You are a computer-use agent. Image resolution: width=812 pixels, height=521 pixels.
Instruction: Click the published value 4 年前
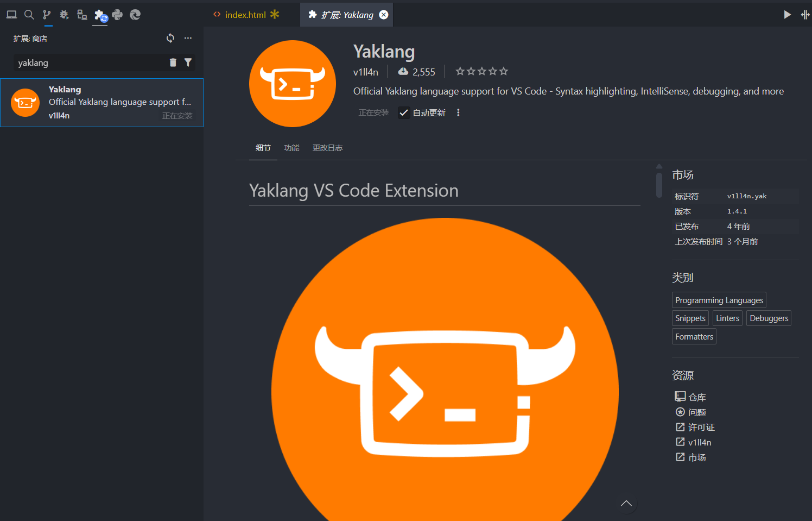pyautogui.click(x=738, y=226)
